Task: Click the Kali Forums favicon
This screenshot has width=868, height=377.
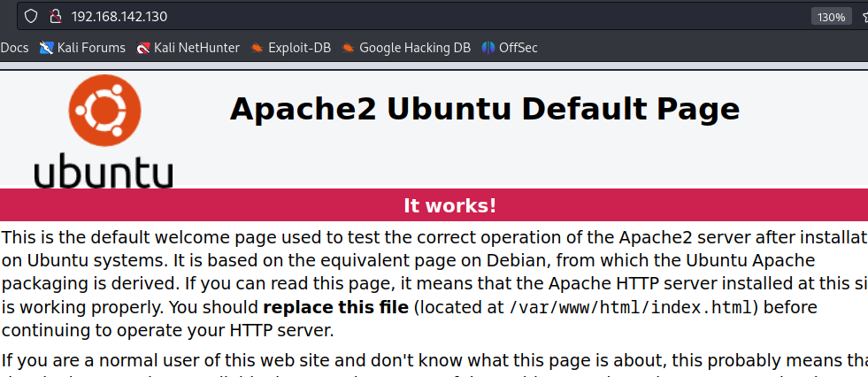Action: tap(47, 48)
